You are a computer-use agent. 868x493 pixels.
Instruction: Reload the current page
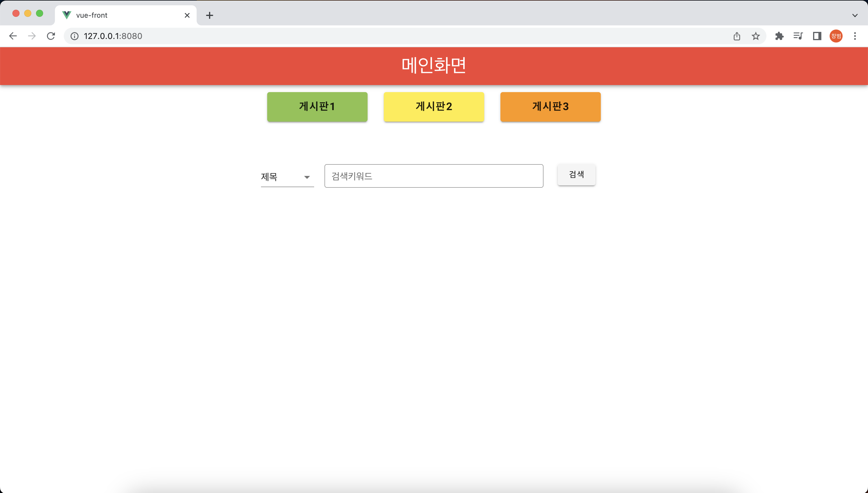click(x=51, y=36)
